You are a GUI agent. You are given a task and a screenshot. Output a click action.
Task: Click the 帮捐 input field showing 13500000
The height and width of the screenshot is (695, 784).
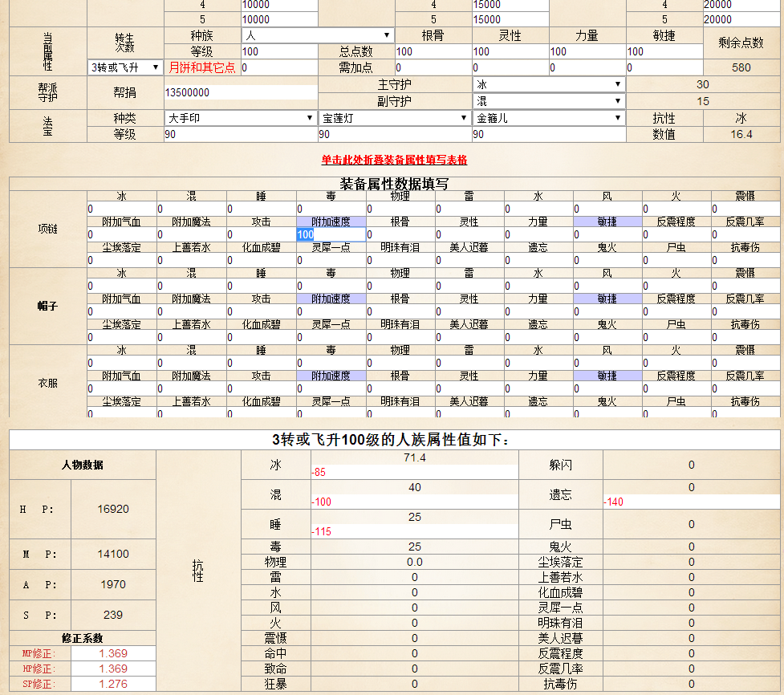(240, 93)
